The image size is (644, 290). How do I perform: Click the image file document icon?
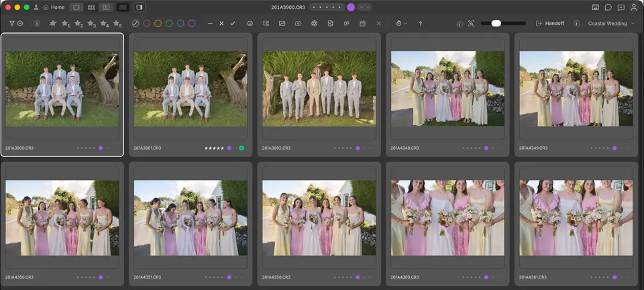point(330,23)
